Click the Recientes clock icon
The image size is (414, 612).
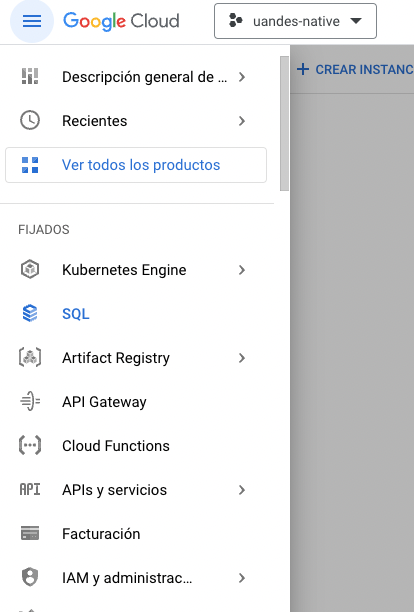coord(30,120)
